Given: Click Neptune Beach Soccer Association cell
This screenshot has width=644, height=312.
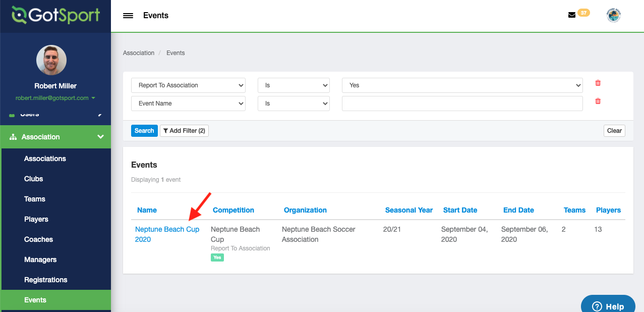Looking at the screenshot, I should click(319, 234).
